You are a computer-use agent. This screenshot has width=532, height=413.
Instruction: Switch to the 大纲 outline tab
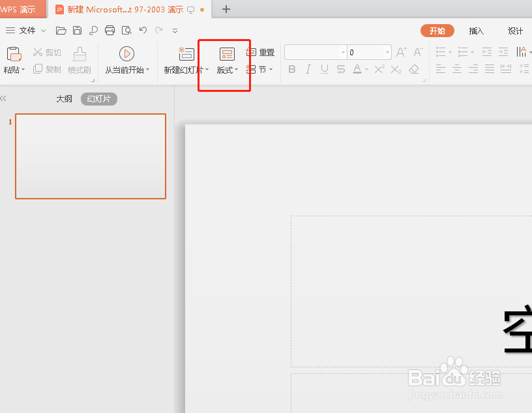(x=64, y=99)
